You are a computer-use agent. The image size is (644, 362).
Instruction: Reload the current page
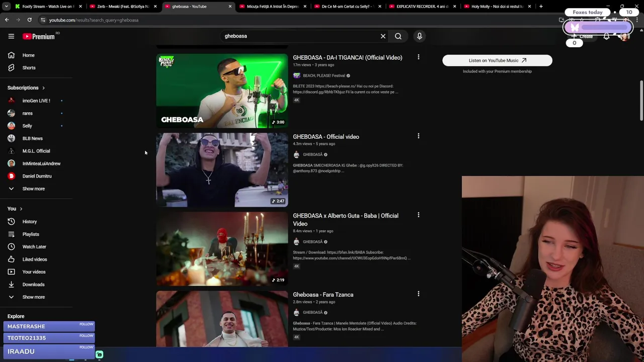pos(29,20)
